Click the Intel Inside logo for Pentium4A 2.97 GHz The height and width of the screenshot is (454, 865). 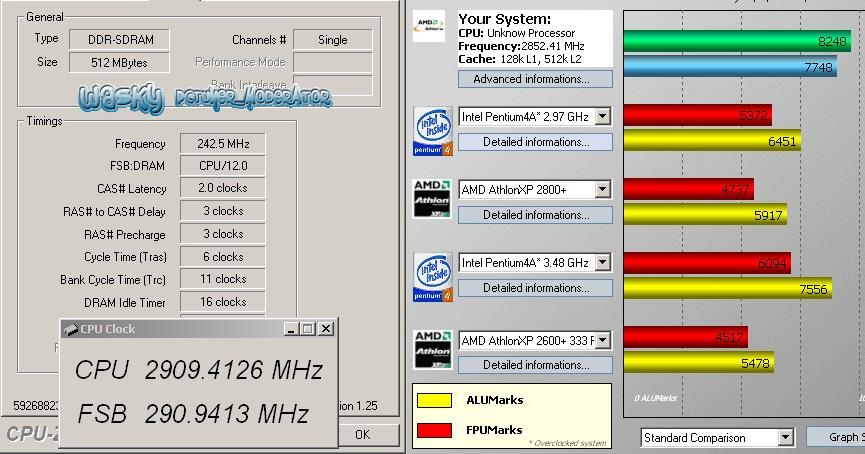[x=433, y=131]
